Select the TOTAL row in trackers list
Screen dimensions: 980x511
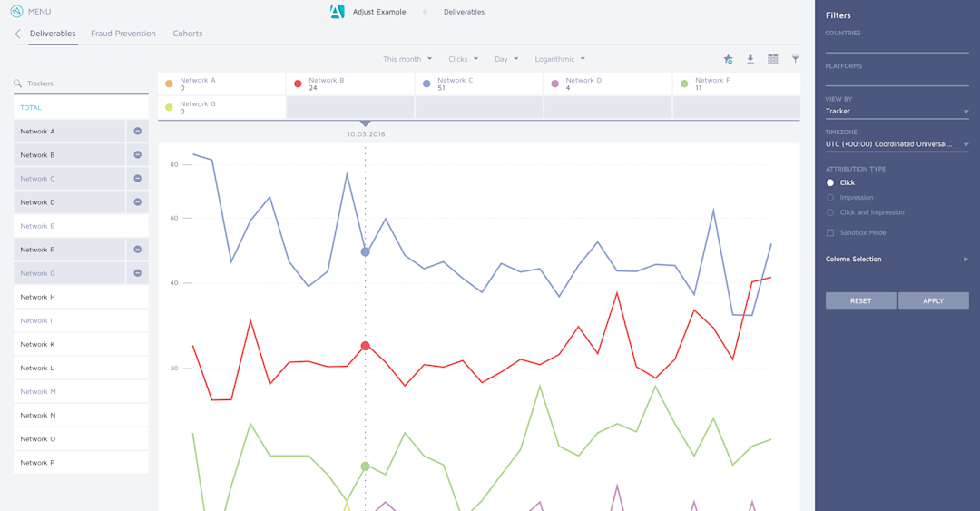[82, 108]
